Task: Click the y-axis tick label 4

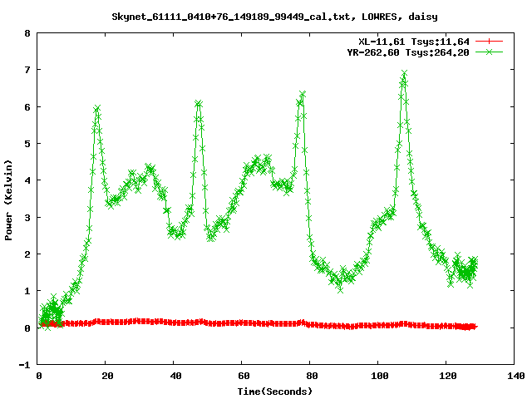Action: [27, 181]
